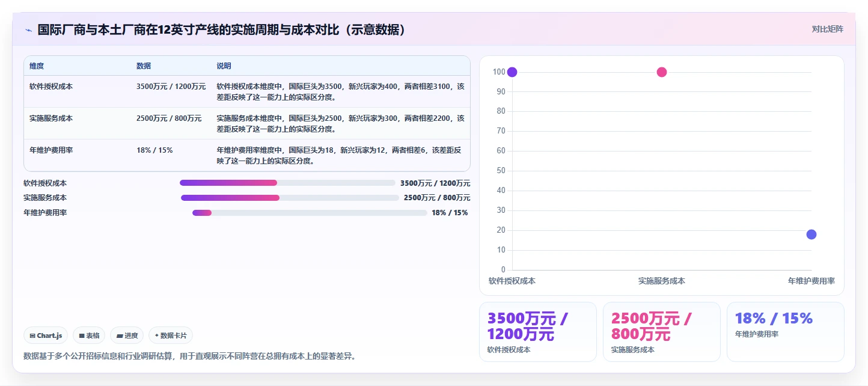Click the 年维护费用率 x-axis label in chart
The width and height of the screenshot is (868, 386).
coord(811,281)
